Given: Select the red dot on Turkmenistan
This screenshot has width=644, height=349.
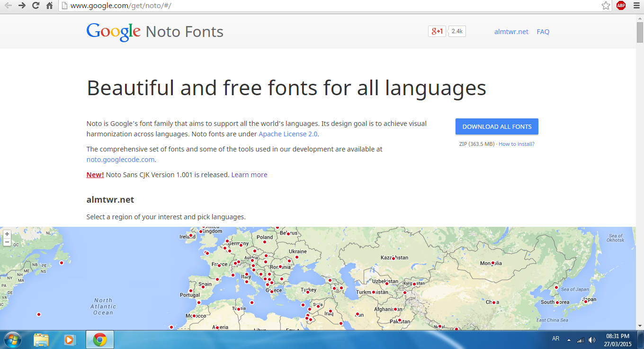Looking at the screenshot, I should point(374,292).
